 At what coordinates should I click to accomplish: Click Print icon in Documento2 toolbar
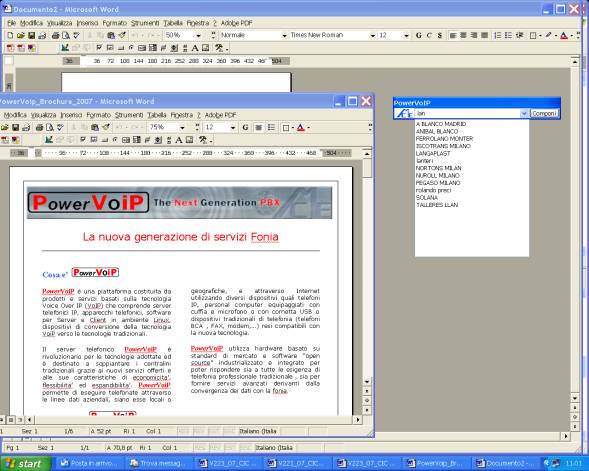pyautogui.click(x=55, y=35)
